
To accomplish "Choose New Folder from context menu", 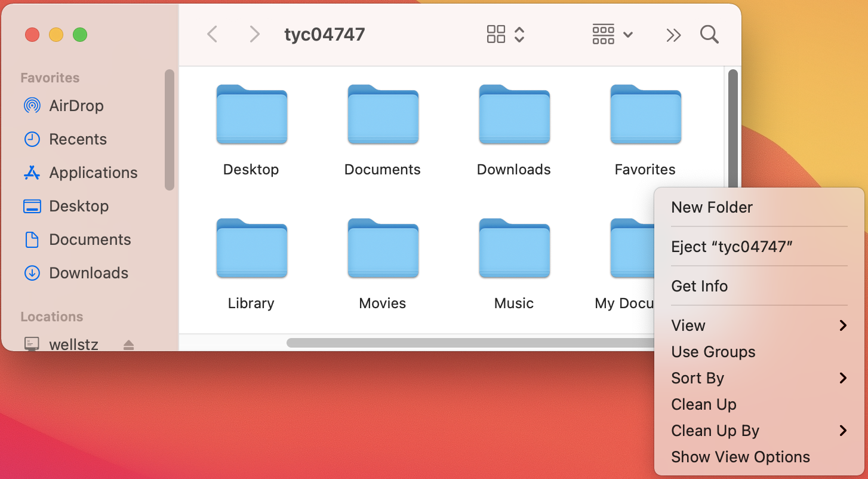I will tap(712, 207).
